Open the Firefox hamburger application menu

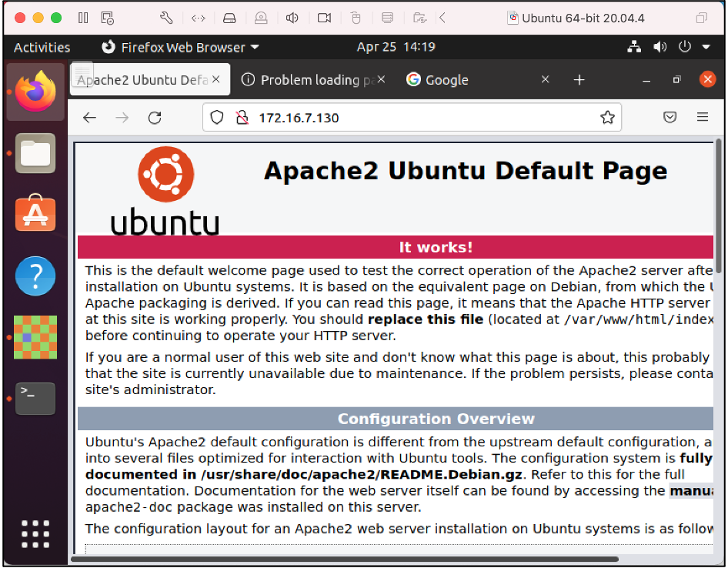(703, 117)
